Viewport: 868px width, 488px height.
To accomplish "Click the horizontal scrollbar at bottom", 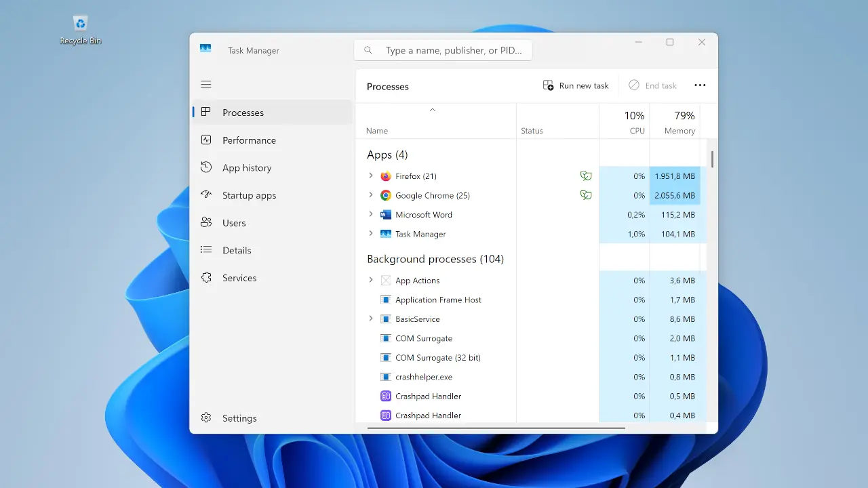I will tap(496, 428).
